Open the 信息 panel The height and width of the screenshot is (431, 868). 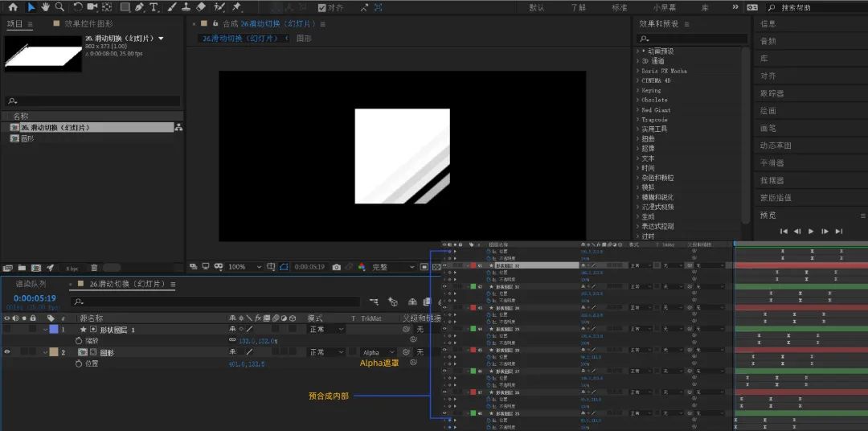point(768,24)
